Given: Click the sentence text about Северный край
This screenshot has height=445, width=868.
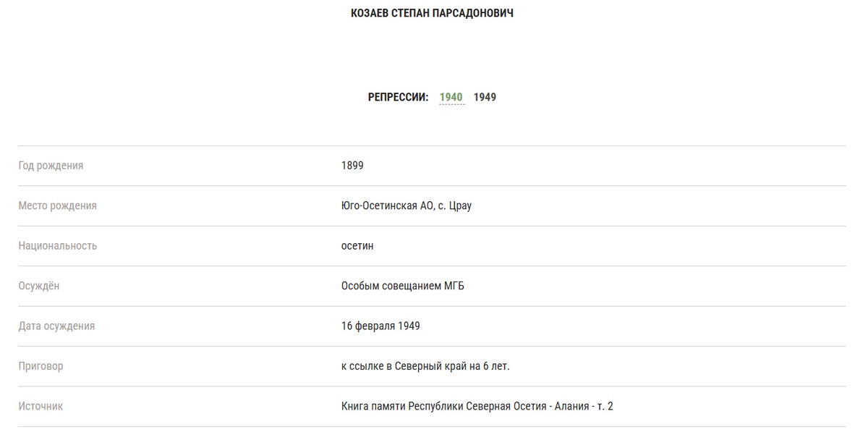Looking at the screenshot, I should [x=425, y=366].
